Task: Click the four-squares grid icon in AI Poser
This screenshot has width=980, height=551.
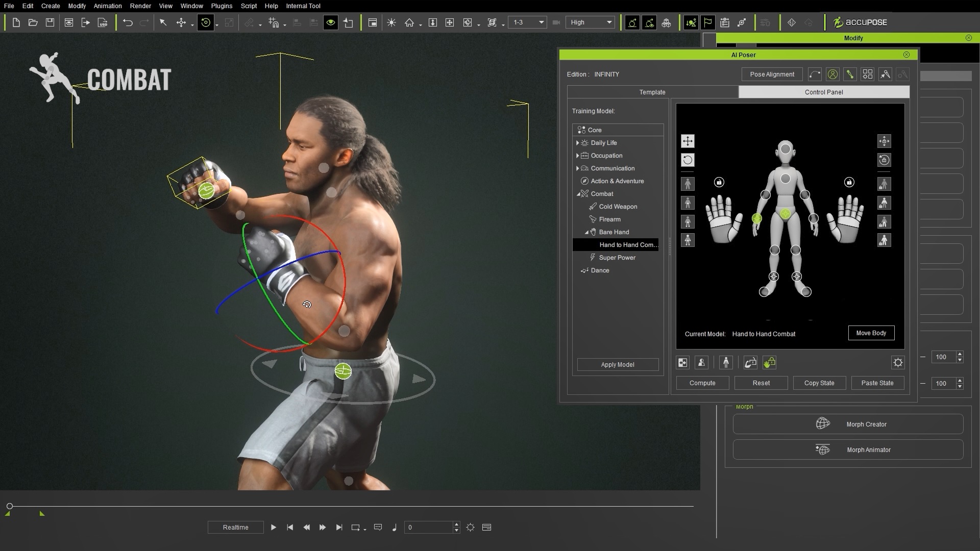Action: 867,74
